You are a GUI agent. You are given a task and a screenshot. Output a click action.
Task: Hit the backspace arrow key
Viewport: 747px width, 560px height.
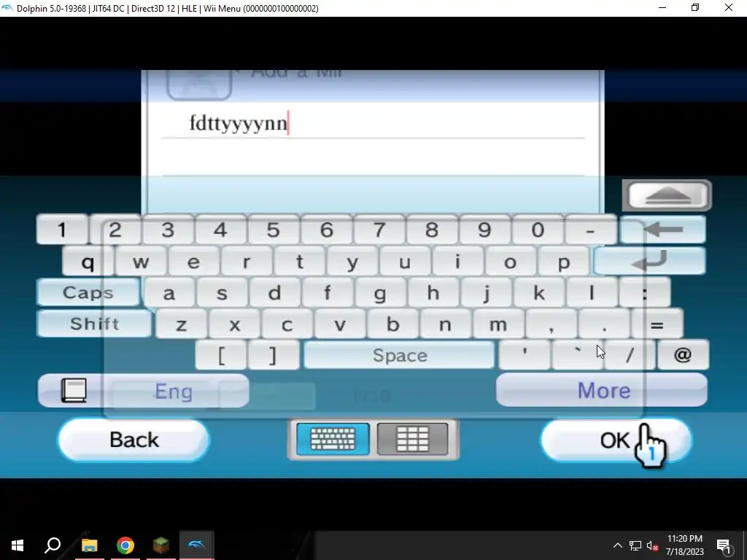663,230
